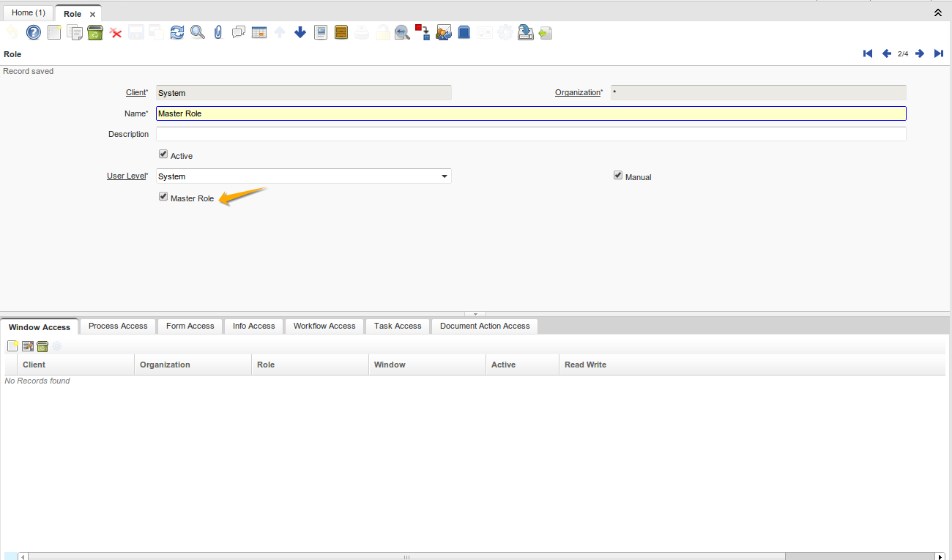
Task: Toggle the Manual checkbox
Action: click(618, 176)
